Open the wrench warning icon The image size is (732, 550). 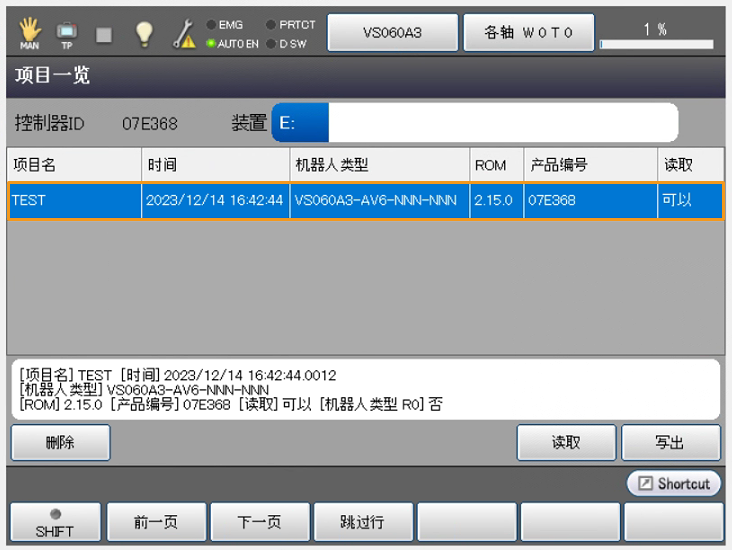(x=184, y=34)
